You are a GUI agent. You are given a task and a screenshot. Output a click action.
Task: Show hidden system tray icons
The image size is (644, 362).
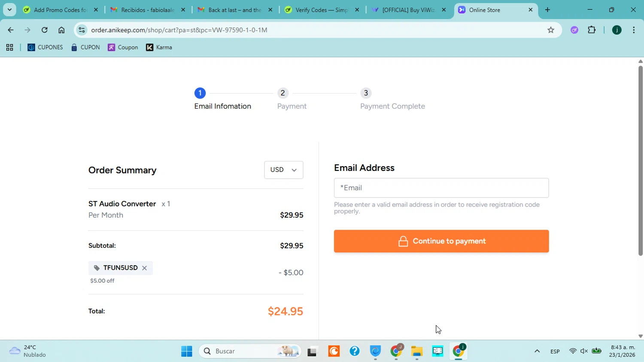[537, 351]
